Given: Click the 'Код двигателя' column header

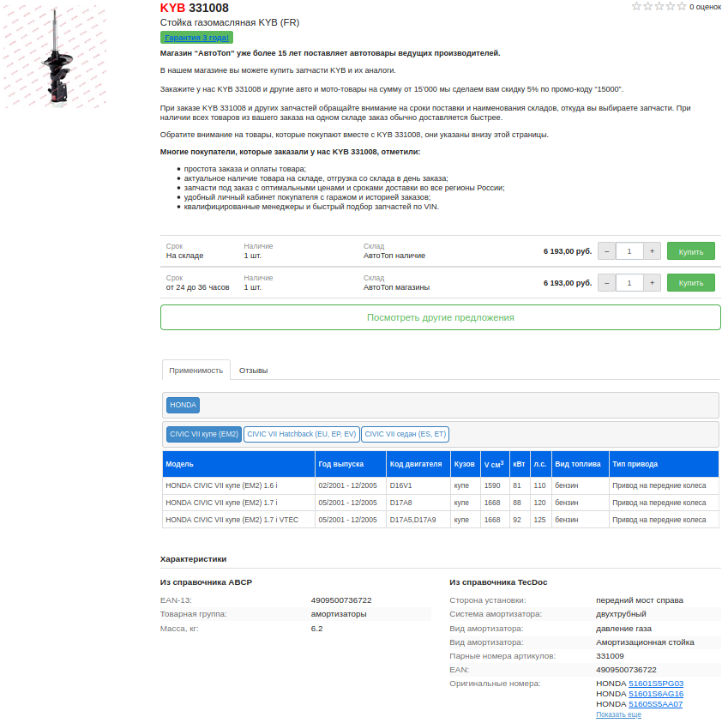Looking at the screenshot, I should tap(418, 464).
